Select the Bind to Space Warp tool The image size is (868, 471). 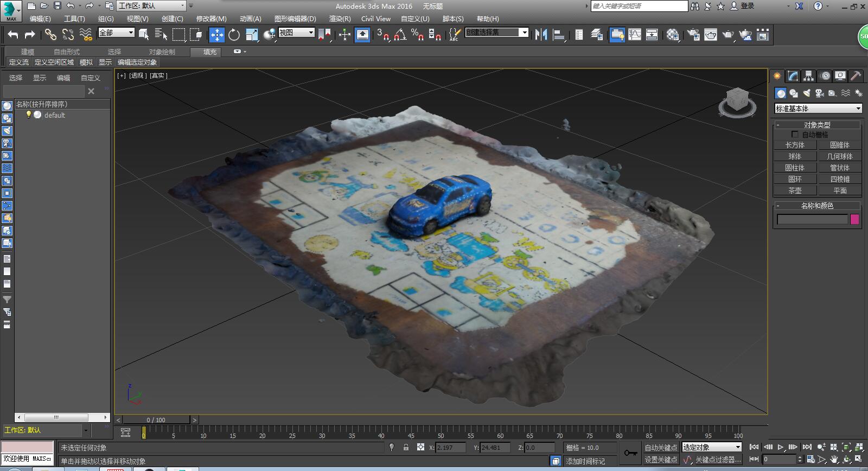point(86,35)
